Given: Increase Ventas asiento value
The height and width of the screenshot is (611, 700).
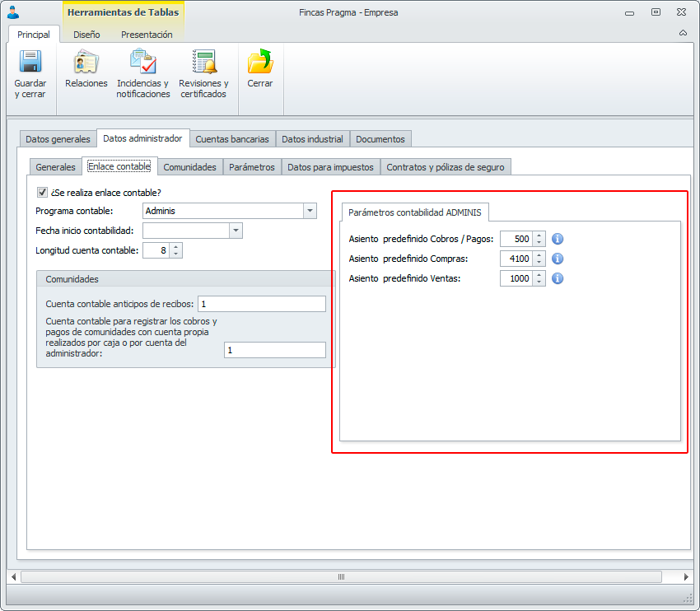Looking at the screenshot, I should [x=539, y=274].
